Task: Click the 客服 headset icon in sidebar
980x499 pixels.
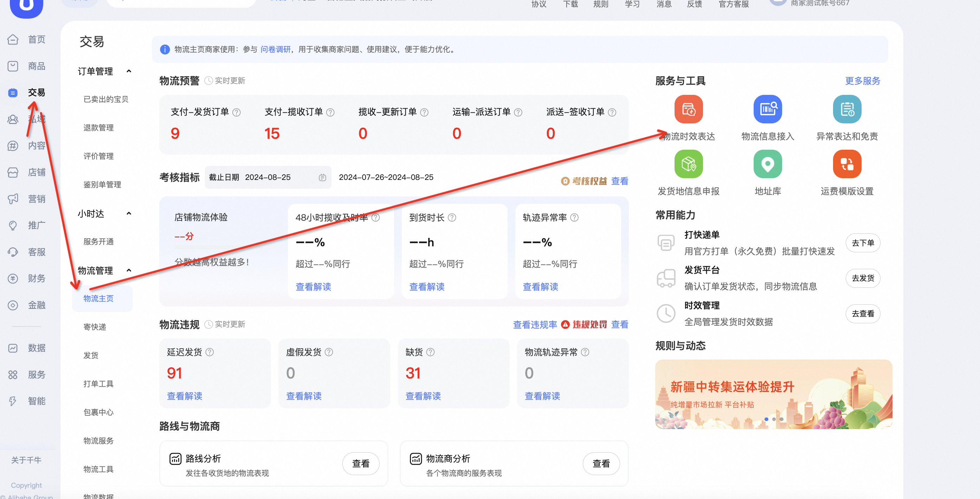Action: (13, 252)
